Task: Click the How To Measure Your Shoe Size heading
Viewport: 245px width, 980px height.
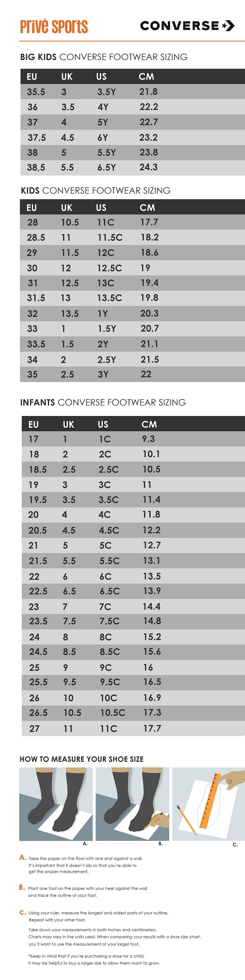Action: [82, 759]
